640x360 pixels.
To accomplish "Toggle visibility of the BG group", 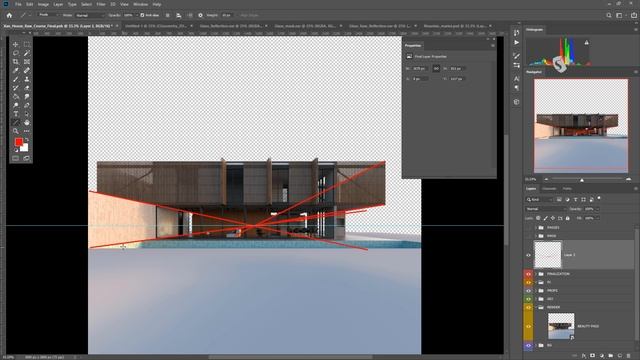I will pyautogui.click(x=528, y=345).
